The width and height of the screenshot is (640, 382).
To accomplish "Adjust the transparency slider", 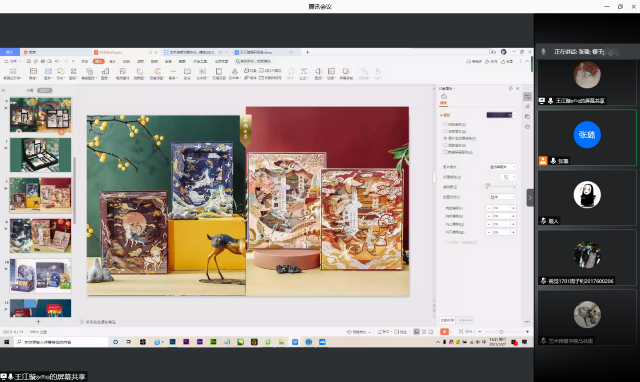I will (x=500, y=187).
